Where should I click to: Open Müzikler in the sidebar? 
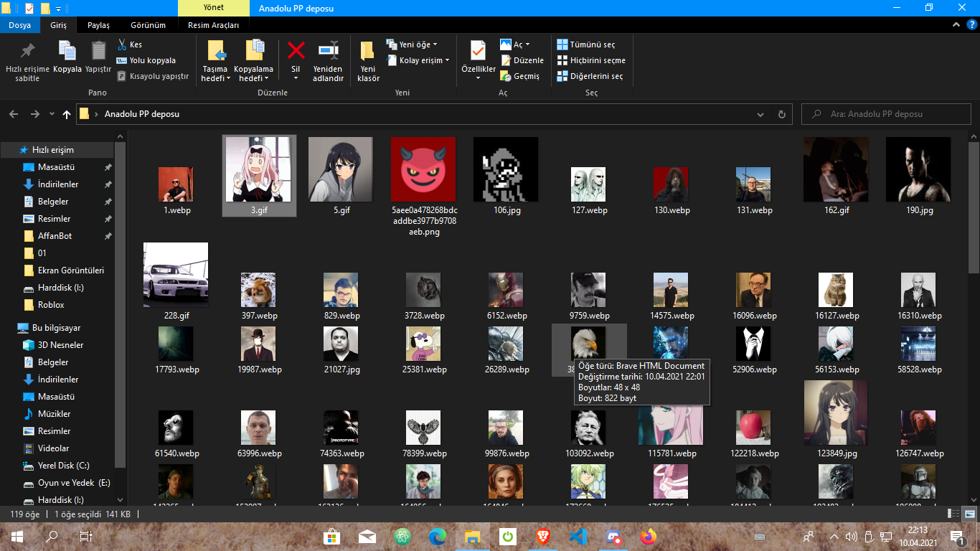tap(54, 414)
